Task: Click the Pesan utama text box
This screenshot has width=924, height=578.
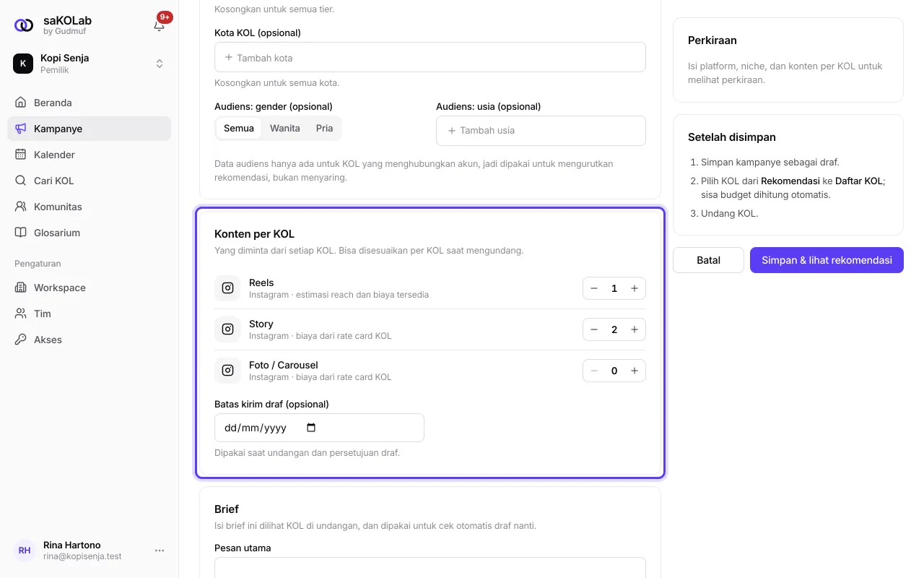Action: [x=430, y=567]
